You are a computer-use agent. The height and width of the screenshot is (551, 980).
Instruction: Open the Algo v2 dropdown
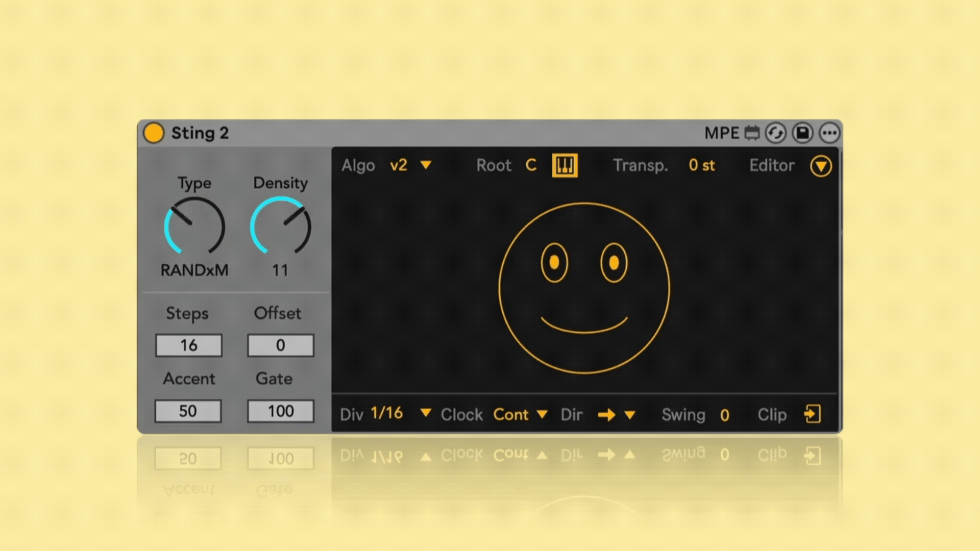(x=426, y=165)
